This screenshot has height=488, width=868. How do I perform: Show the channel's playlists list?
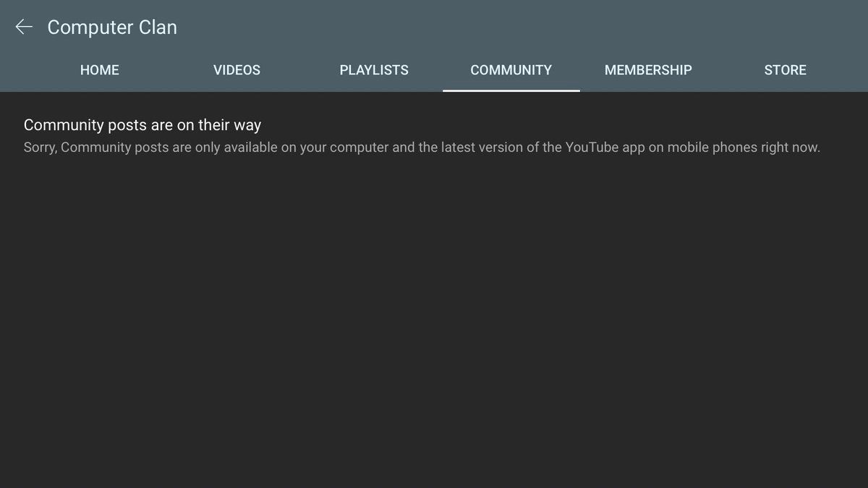click(374, 70)
